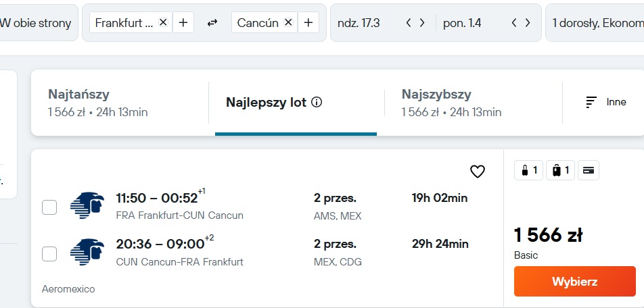Viewport: 644px width, 308px height.
Task: Go to next departure date after ndz. 17.3
Action: pyautogui.click(x=422, y=23)
